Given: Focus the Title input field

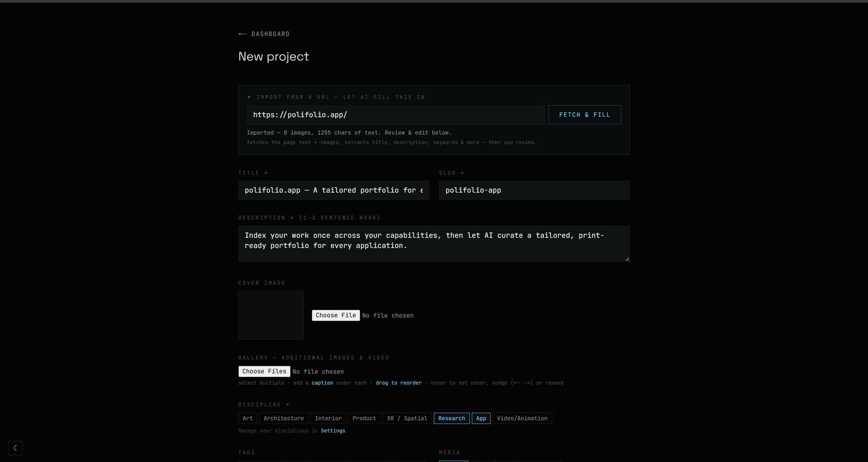Looking at the screenshot, I should tap(334, 190).
